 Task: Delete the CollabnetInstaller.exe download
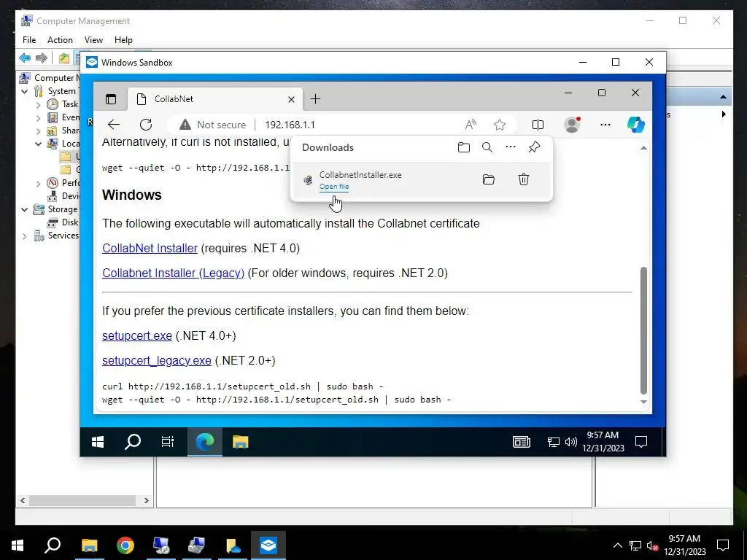point(524,179)
